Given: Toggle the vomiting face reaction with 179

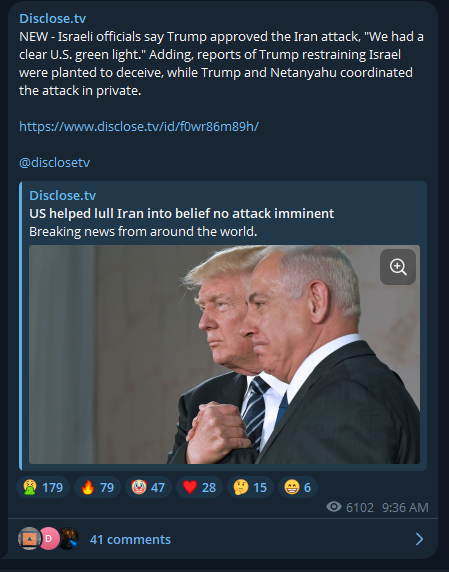Looking at the screenshot, I should (43, 487).
